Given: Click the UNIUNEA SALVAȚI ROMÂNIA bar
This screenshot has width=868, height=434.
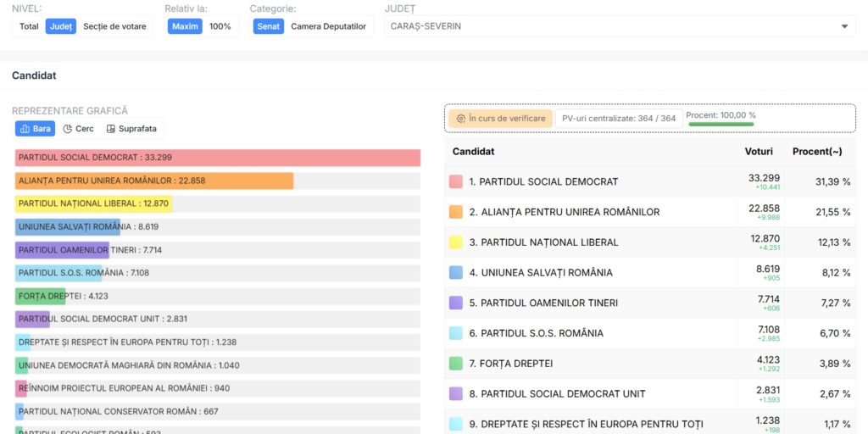Looking at the screenshot, I should 68,227.
